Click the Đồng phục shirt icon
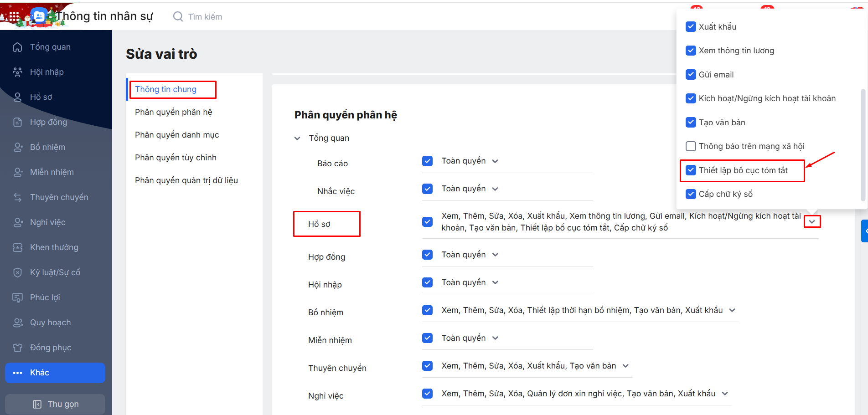 [x=17, y=348]
